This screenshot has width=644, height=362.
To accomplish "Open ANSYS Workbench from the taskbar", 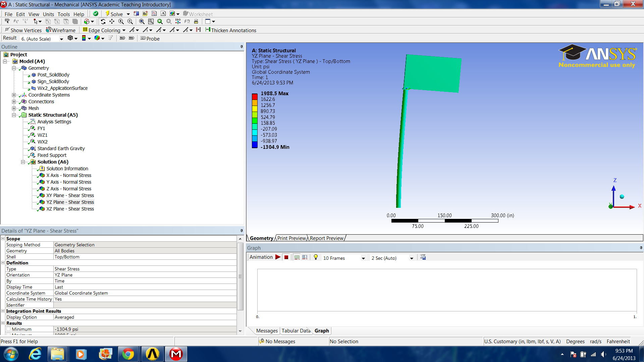I will coord(153,354).
